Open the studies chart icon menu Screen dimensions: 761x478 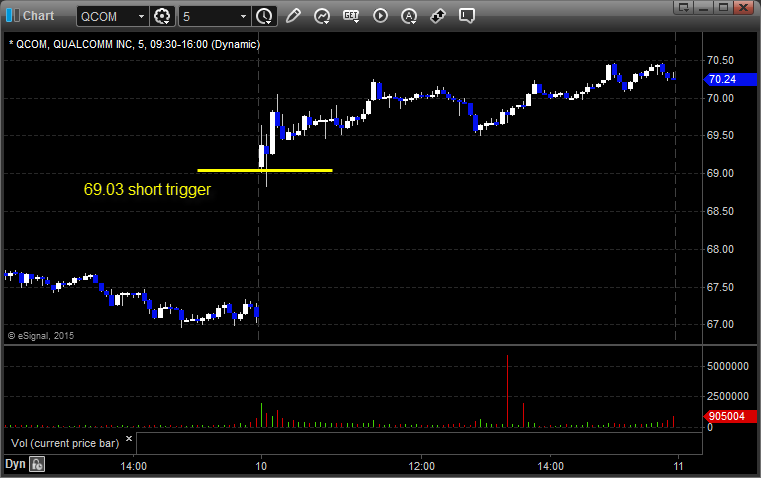[x=322, y=16]
